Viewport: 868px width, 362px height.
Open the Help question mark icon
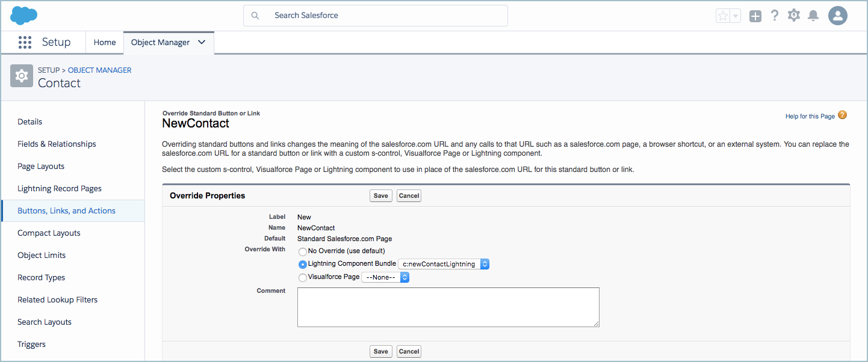(775, 16)
